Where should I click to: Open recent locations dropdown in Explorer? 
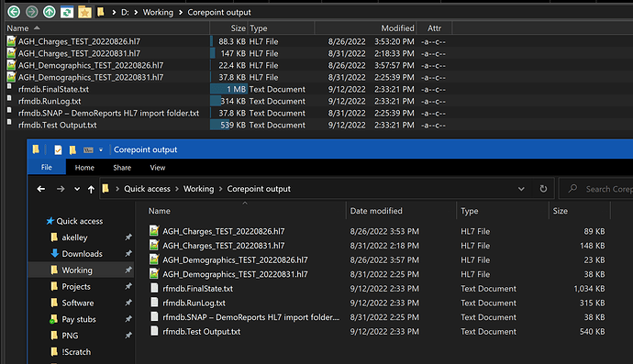(x=77, y=189)
